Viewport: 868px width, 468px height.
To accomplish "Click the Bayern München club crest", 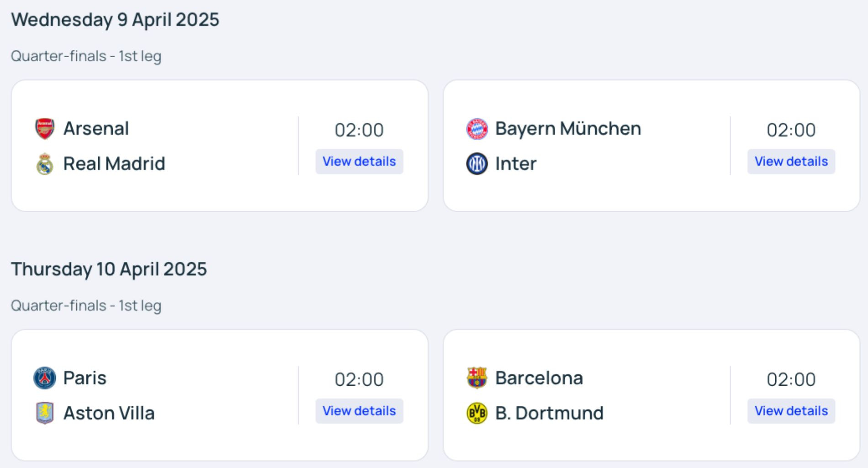I will (x=477, y=128).
